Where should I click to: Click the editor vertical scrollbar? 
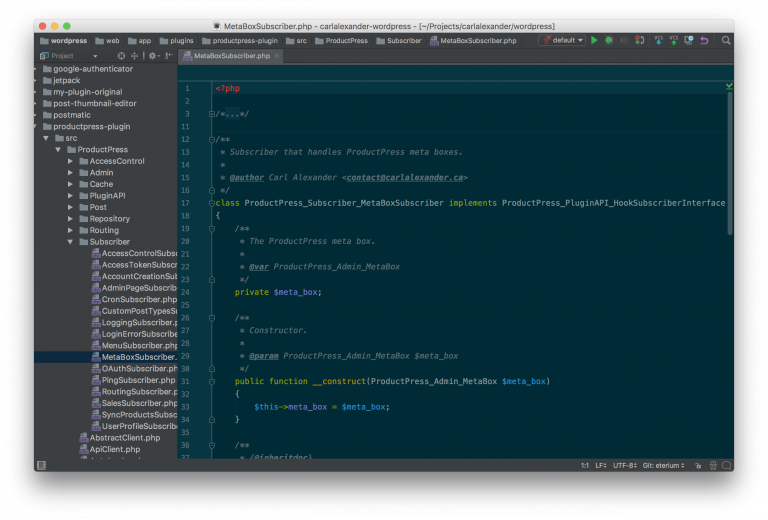(730, 160)
